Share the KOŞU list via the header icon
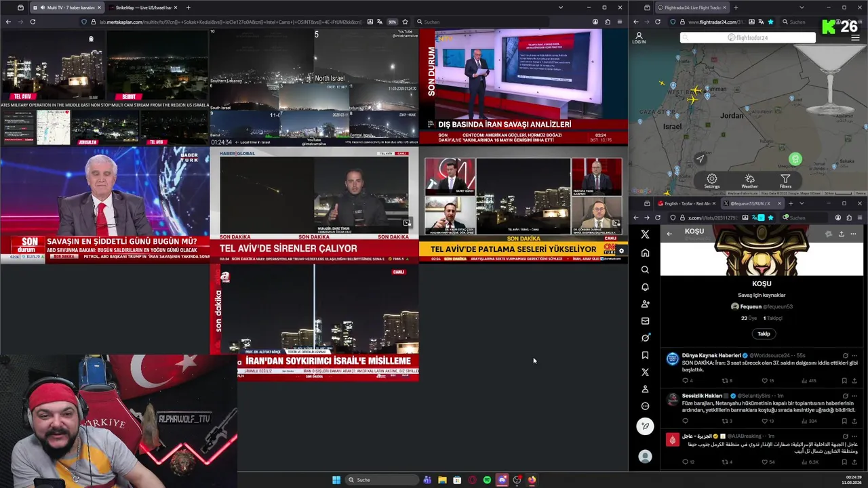This screenshot has height=488, width=868. (x=841, y=234)
